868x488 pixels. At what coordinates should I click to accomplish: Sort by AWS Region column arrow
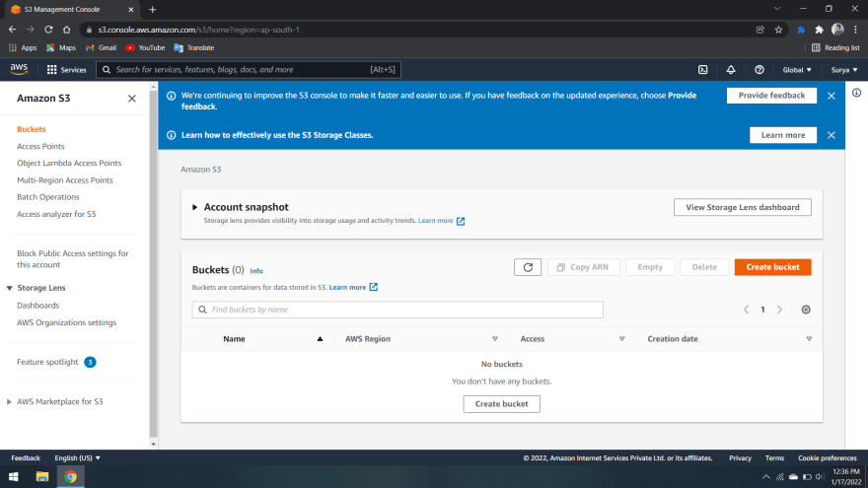tap(495, 338)
